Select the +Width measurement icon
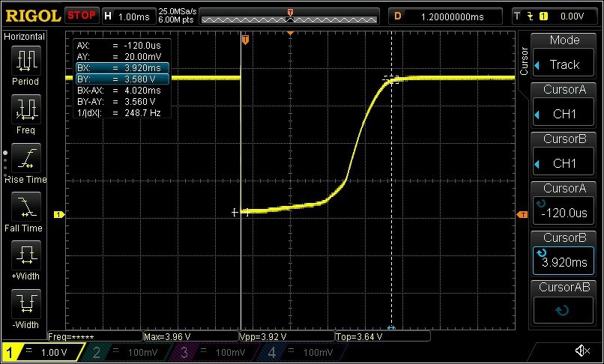This screenshot has height=364, width=604. tap(26, 255)
